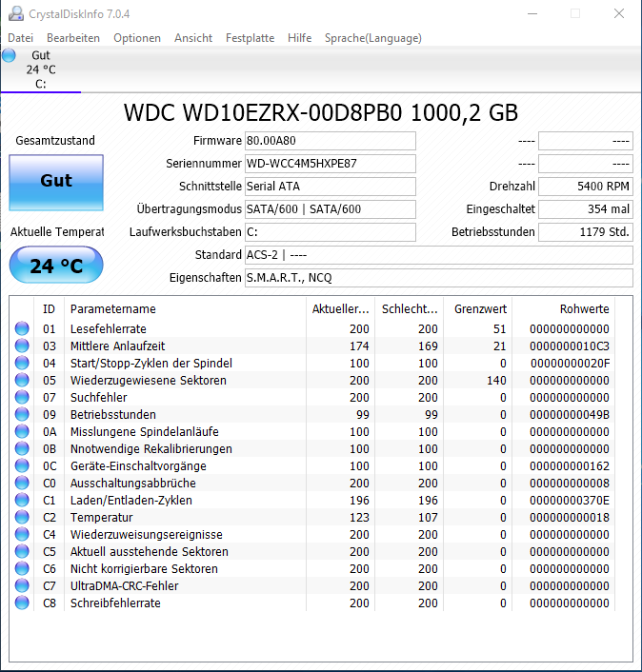
Task: Click status orb for Suchfehler row
Action: pos(22,397)
